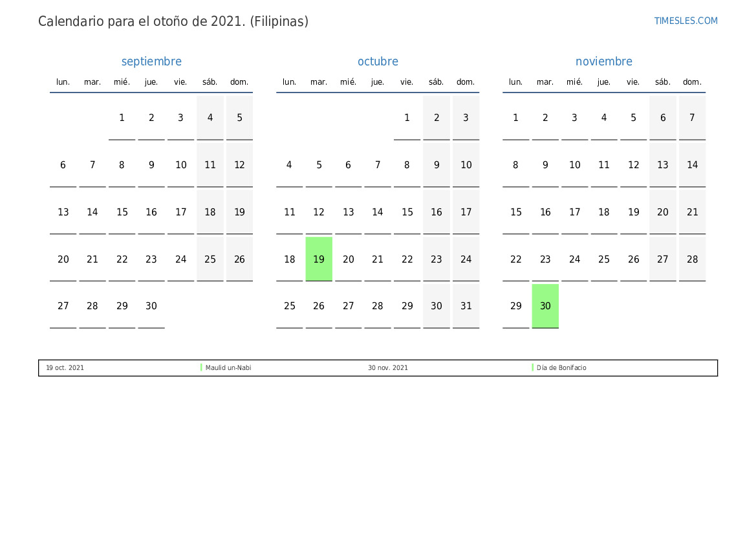Click the Maulid un-Nabi legend label

(x=228, y=368)
